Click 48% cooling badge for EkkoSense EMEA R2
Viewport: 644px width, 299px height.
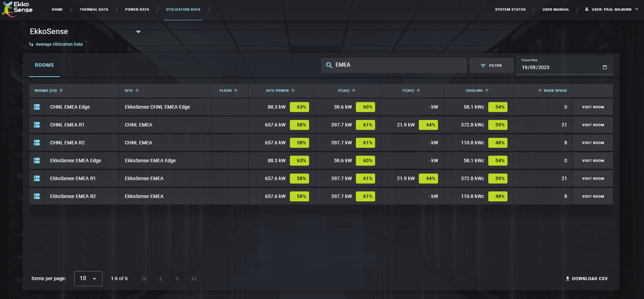pyautogui.click(x=498, y=196)
